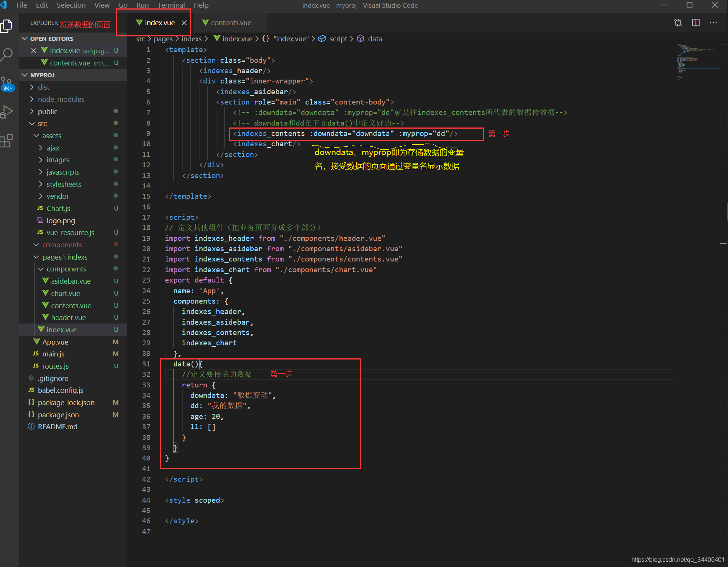
Task: Open the File menu
Action: coord(22,5)
